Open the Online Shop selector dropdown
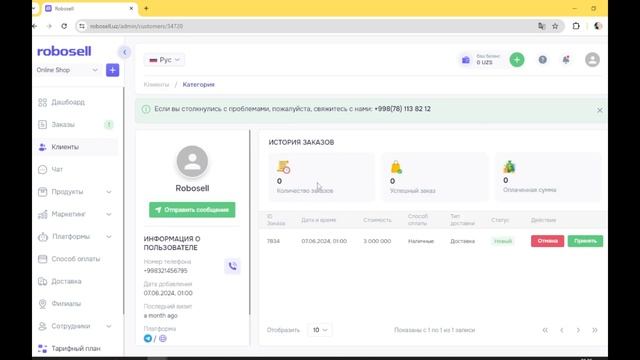Viewport: 640px width, 360px height. 67,70
